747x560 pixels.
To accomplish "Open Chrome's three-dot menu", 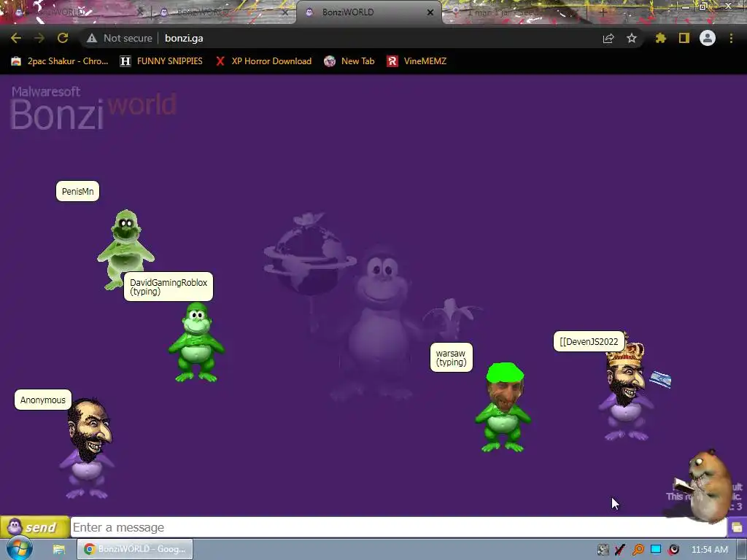I will [x=731, y=38].
